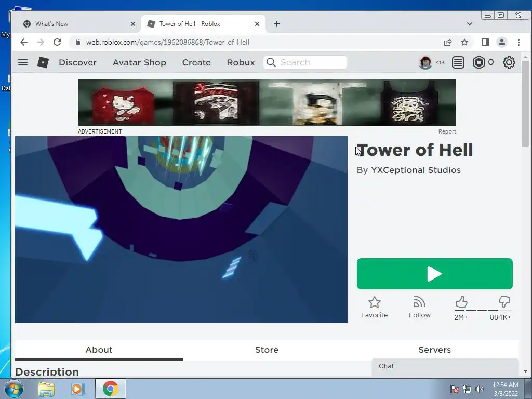Click the scrollbar down arrow
532x399 pixels.
525,371
